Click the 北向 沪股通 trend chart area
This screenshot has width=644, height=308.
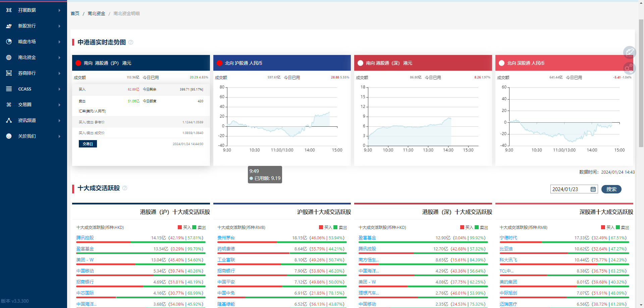point(282,116)
